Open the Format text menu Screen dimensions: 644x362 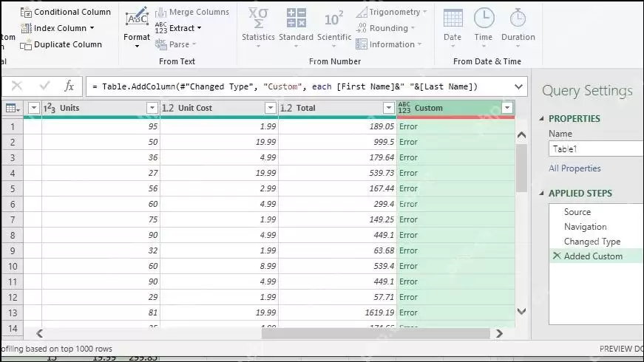137,28
